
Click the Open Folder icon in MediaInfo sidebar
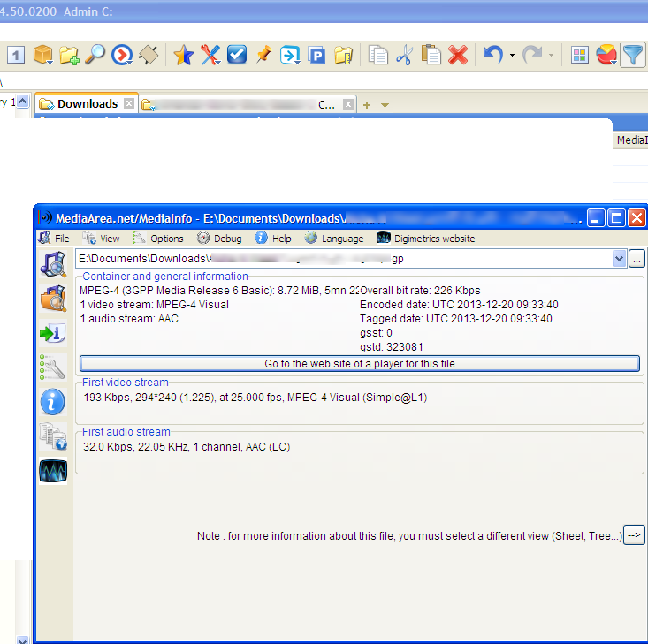point(53,299)
